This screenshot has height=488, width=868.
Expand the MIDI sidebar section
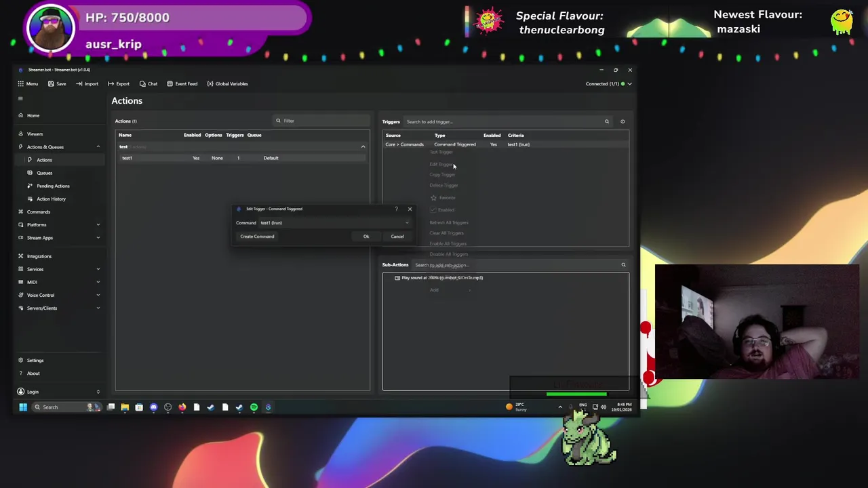(x=98, y=282)
